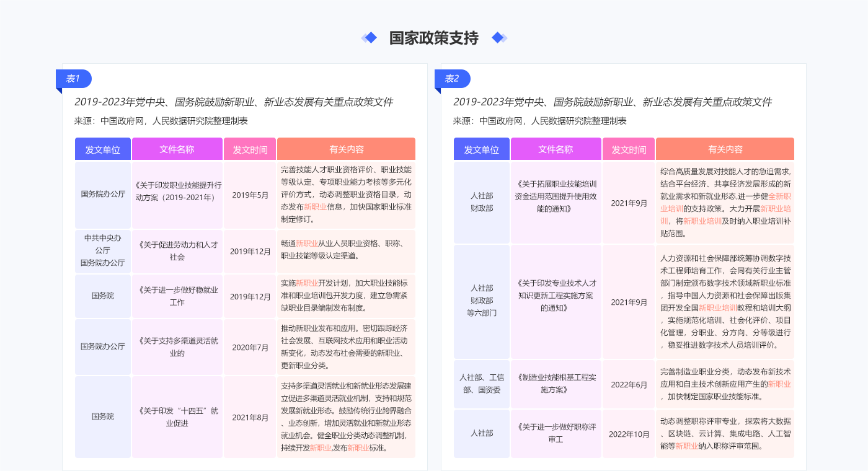The width and height of the screenshot is (868, 471).
Task: Click the 文件名称 header in 表1
Action: coord(177,149)
